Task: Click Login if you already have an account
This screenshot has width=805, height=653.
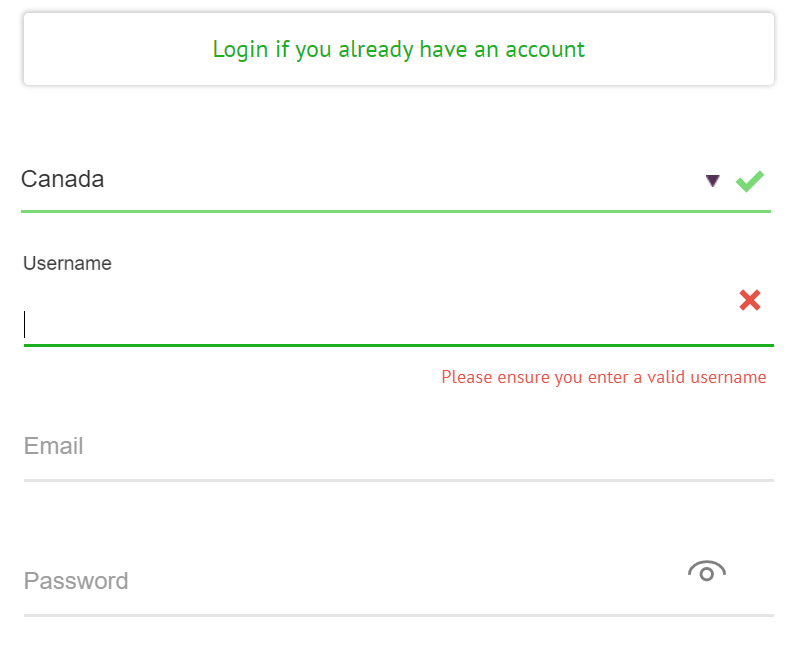Action: tap(399, 49)
